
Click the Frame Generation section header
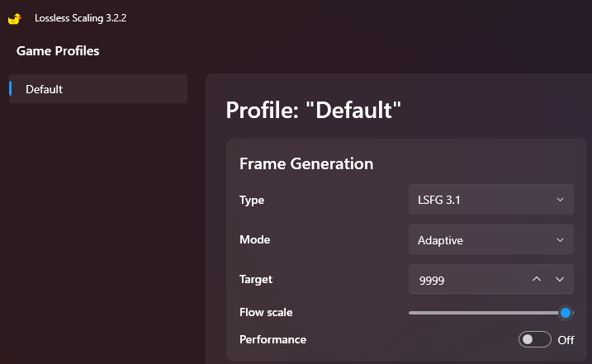(306, 163)
